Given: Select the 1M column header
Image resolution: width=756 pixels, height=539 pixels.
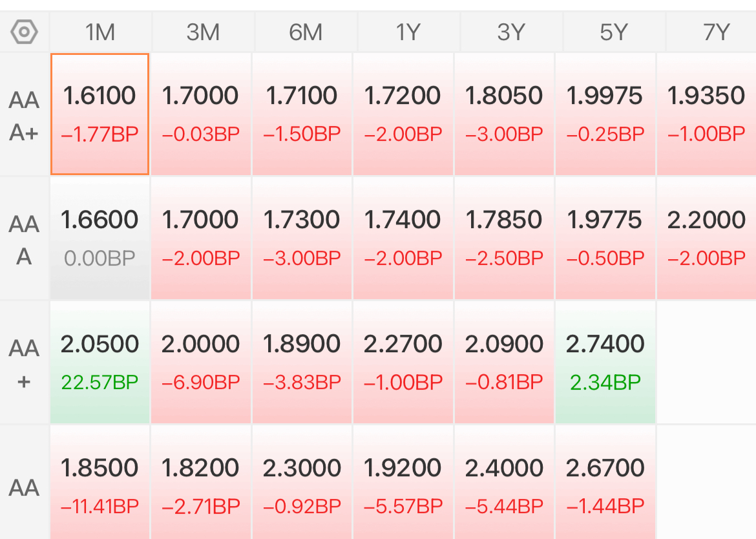Looking at the screenshot, I should point(100,32).
